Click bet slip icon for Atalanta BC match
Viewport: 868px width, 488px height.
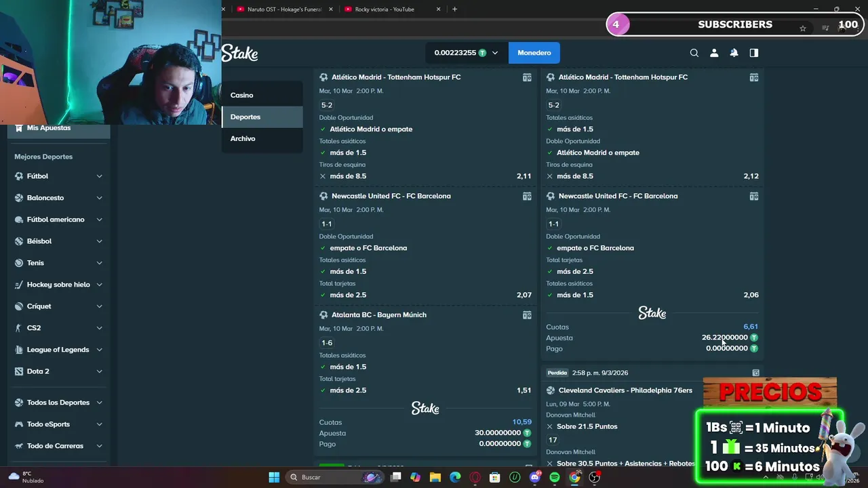click(x=527, y=315)
